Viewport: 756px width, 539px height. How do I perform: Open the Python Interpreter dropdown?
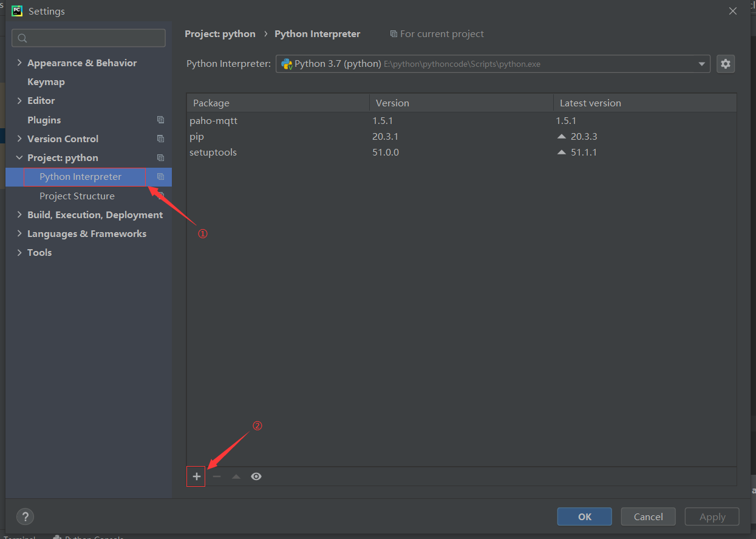click(x=492, y=64)
